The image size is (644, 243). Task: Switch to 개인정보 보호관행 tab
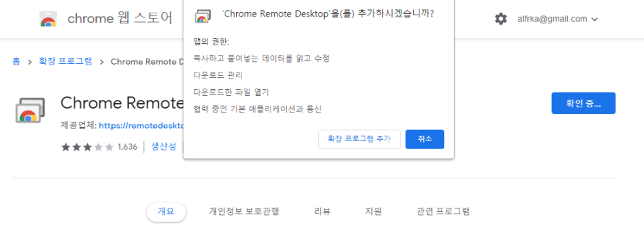[x=244, y=212]
